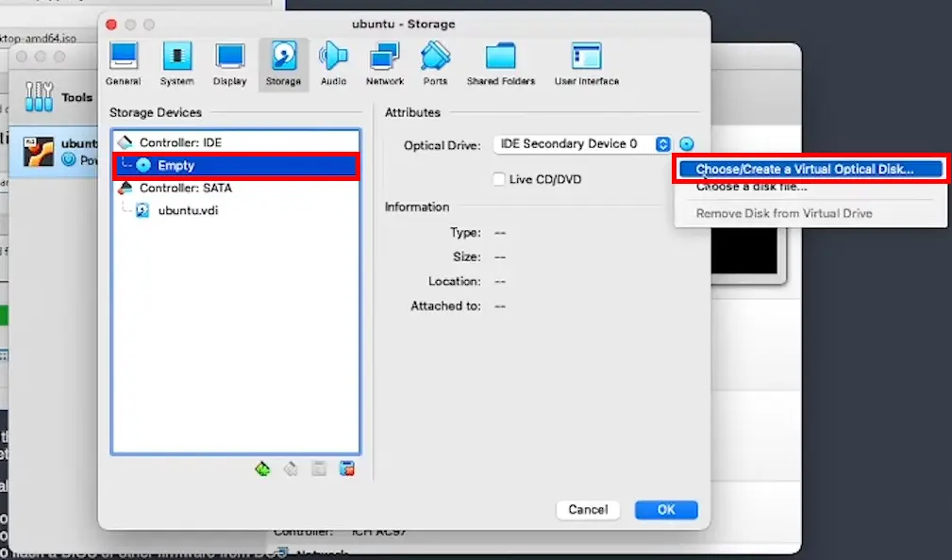Enable the Live CD/DVD checkbox
Image resolution: width=952 pixels, height=560 pixels.
coord(498,179)
